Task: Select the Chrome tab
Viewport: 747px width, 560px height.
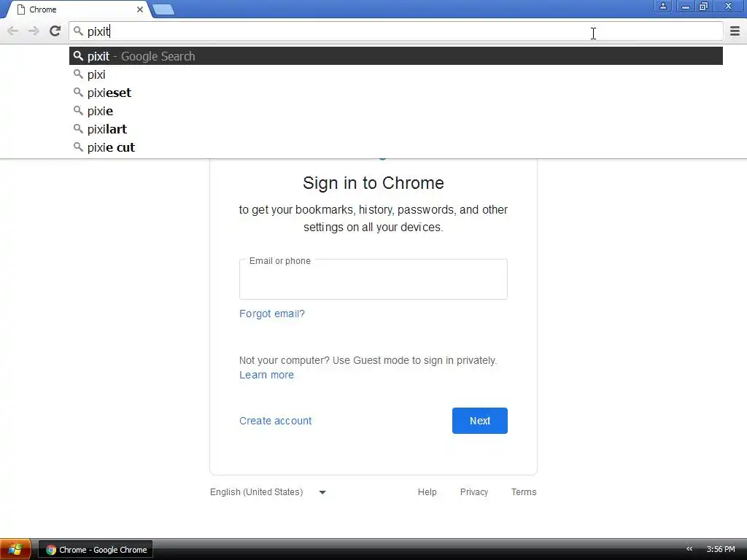Action: coord(79,9)
